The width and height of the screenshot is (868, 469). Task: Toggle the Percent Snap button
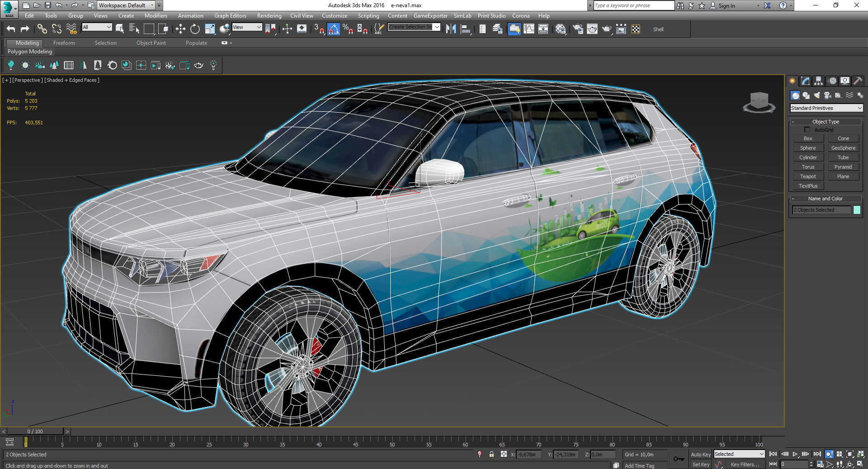tap(348, 29)
